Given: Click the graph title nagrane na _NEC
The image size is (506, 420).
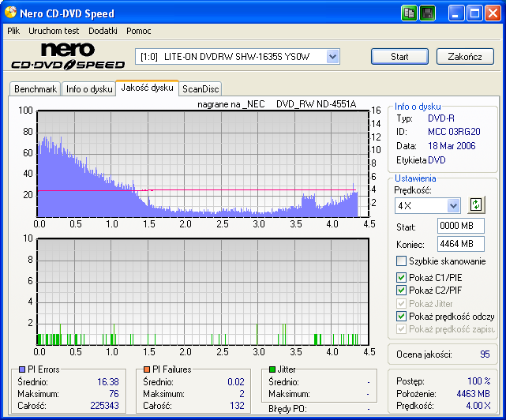Looking at the screenshot, I should coord(231,104).
